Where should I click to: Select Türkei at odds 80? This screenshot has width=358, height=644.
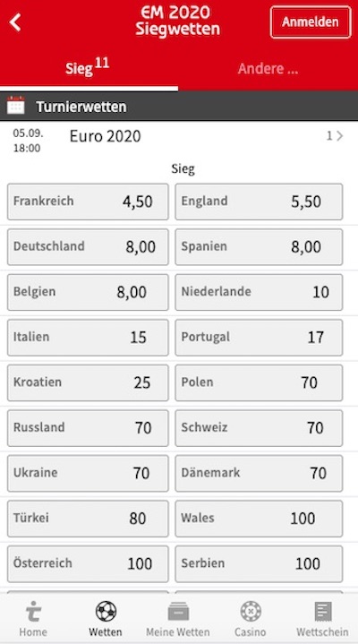[88, 519]
